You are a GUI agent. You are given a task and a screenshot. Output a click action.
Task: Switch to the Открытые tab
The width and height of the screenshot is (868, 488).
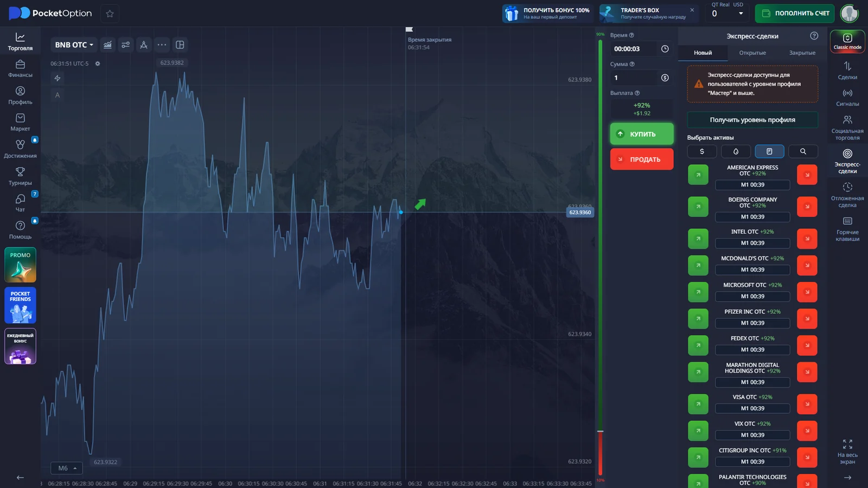tap(752, 53)
